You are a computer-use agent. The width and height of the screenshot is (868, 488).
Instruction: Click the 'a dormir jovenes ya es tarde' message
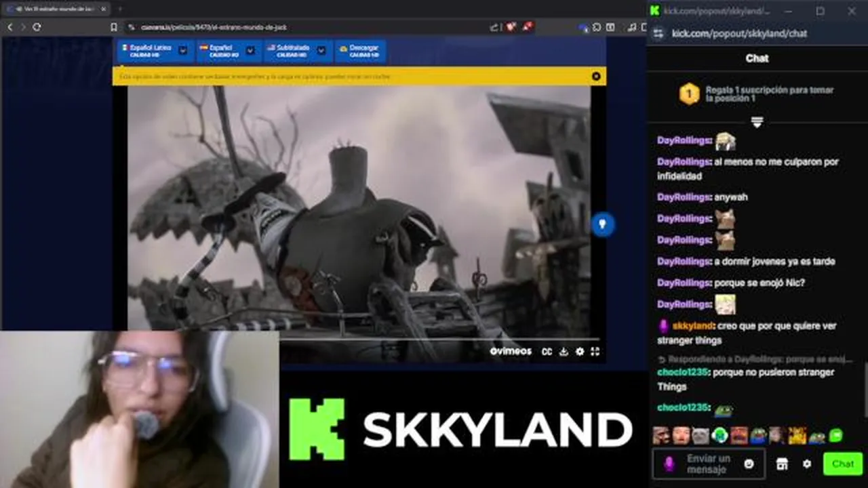[775, 262]
